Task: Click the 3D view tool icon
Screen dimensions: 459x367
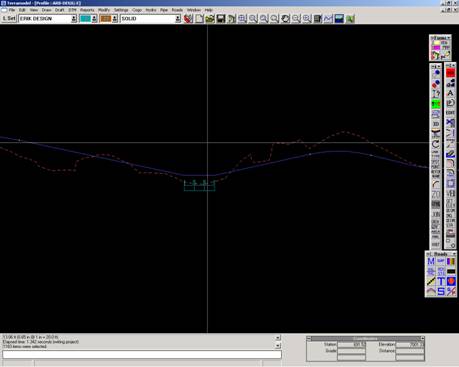Action: click(x=436, y=124)
